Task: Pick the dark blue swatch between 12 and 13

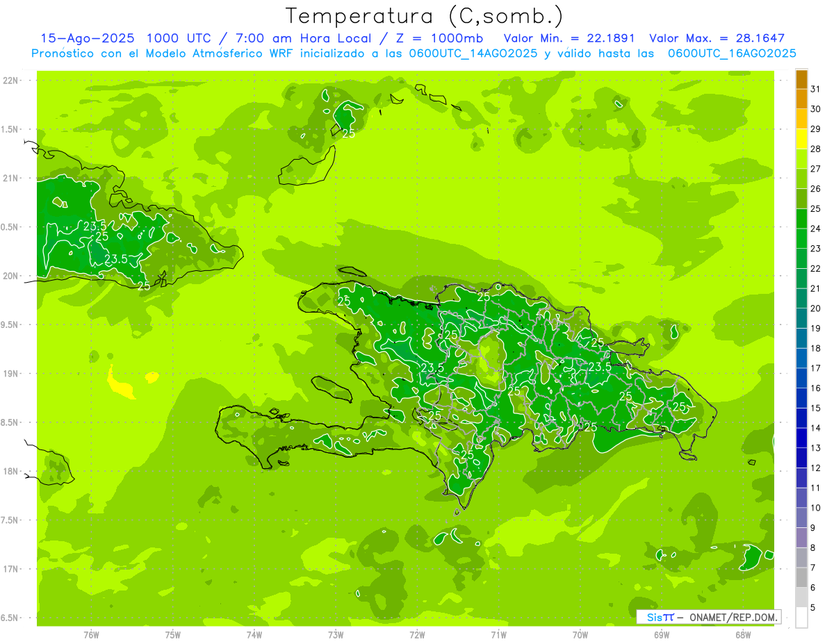Action: 801,458
